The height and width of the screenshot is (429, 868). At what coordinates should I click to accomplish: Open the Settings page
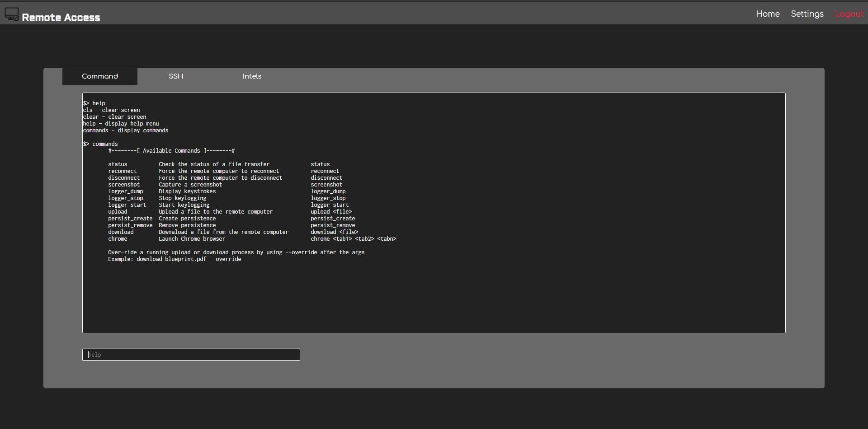coord(807,14)
